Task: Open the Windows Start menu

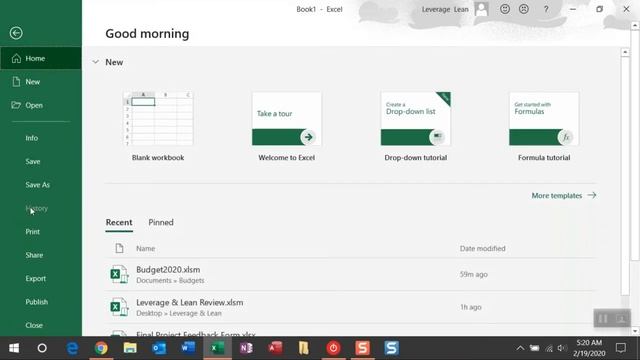Action: [14, 348]
